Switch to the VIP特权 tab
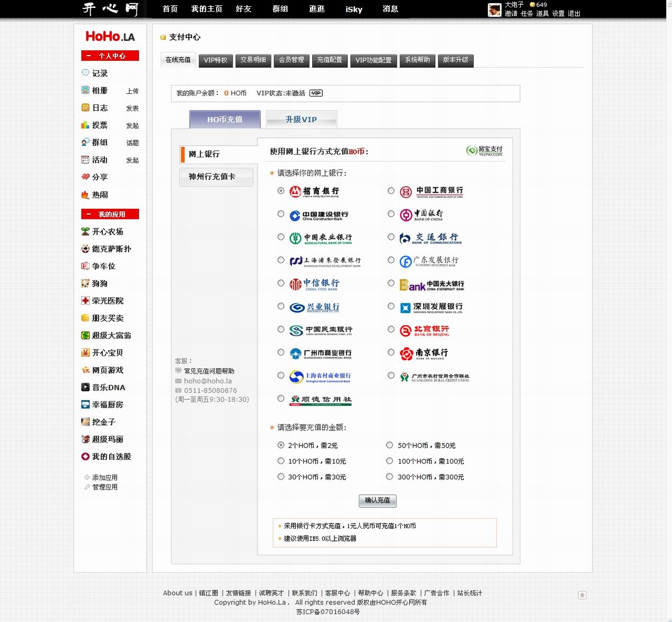672x622 pixels. tap(216, 60)
